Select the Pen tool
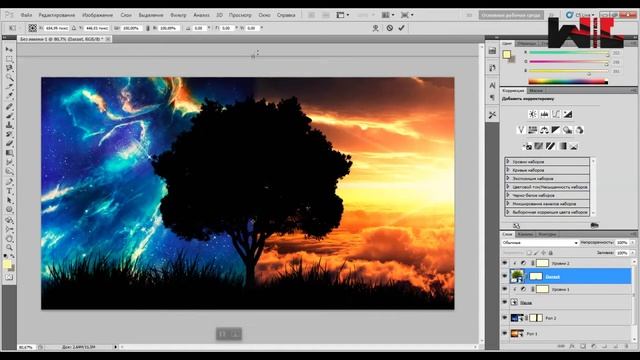Screen dimensions: 640x360 [9, 182]
